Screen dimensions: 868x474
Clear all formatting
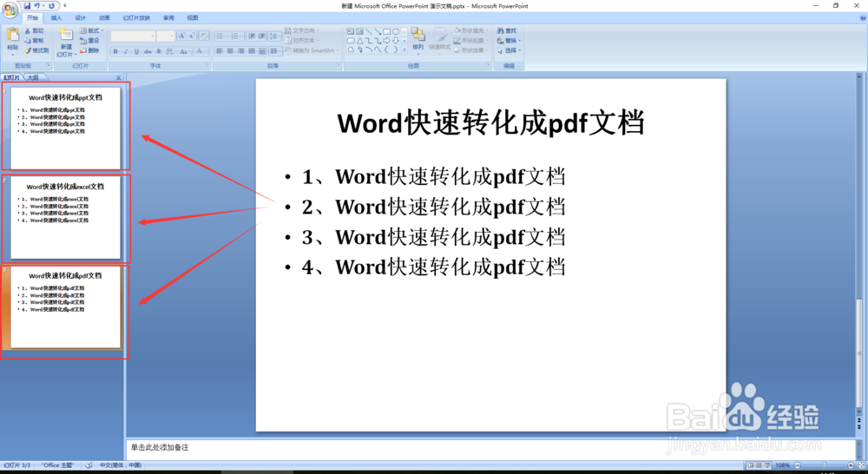click(x=204, y=36)
